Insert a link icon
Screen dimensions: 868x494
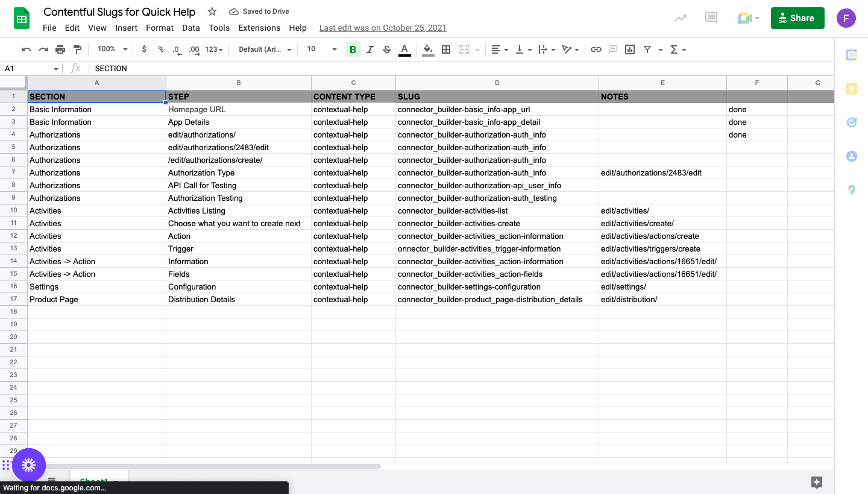(596, 49)
